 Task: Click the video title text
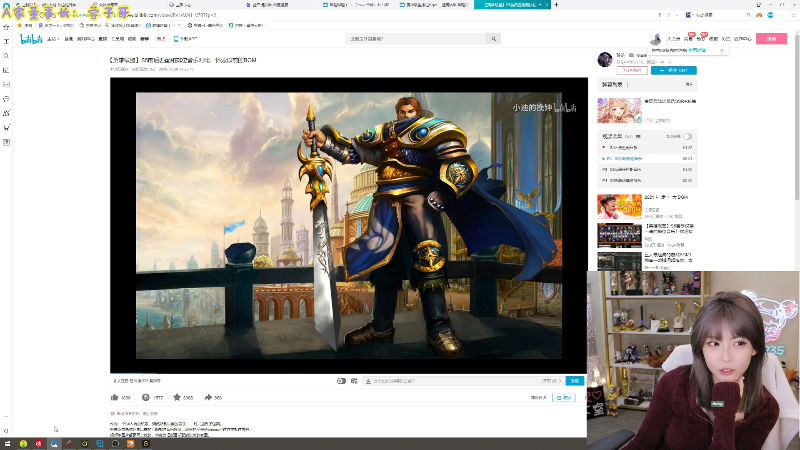tap(183, 60)
